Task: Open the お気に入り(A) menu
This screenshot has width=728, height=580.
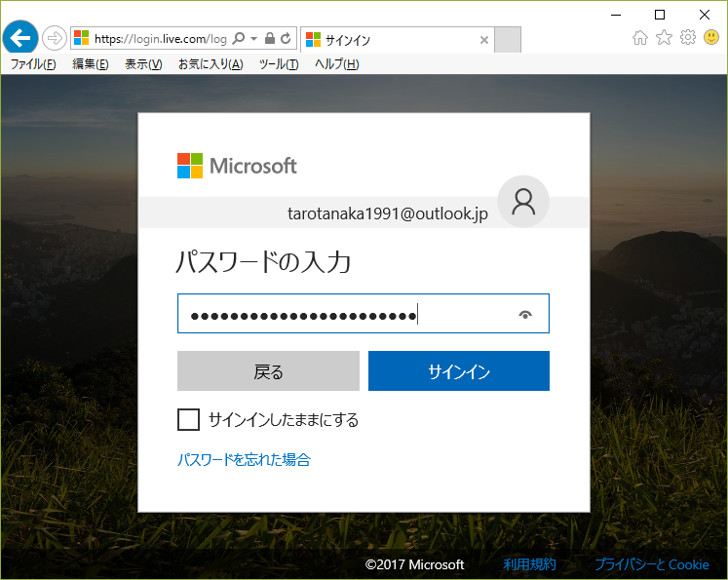Action: (211, 64)
